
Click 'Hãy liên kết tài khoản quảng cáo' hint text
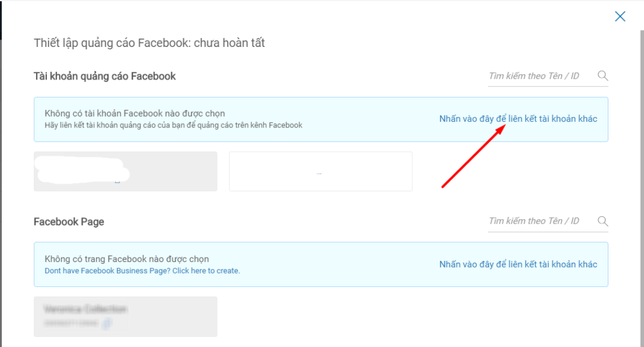tap(174, 126)
